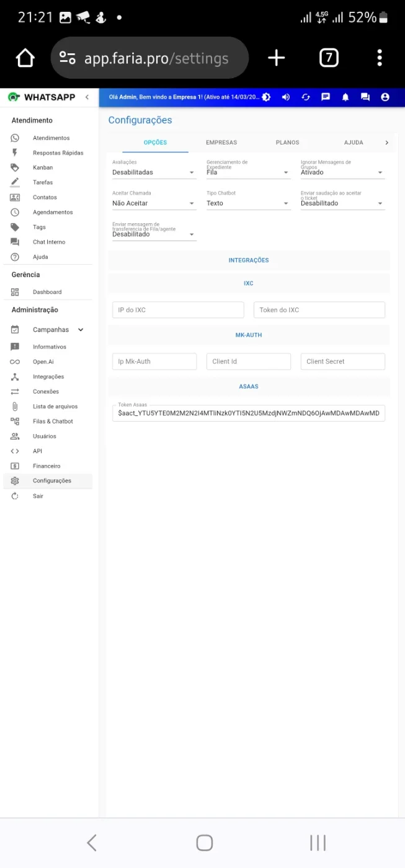Image resolution: width=405 pixels, height=868 pixels.
Task: Tap the browser home button
Action: (25, 58)
